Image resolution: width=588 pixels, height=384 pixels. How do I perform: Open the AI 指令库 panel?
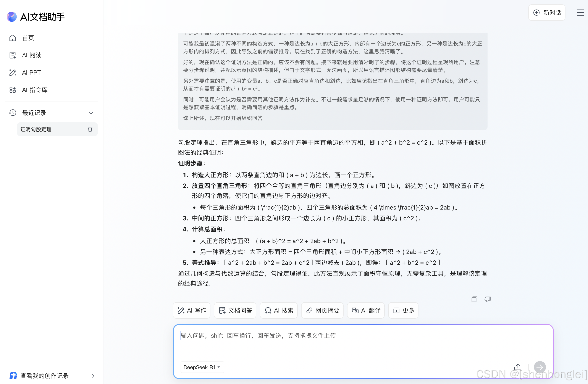pyautogui.click(x=35, y=90)
